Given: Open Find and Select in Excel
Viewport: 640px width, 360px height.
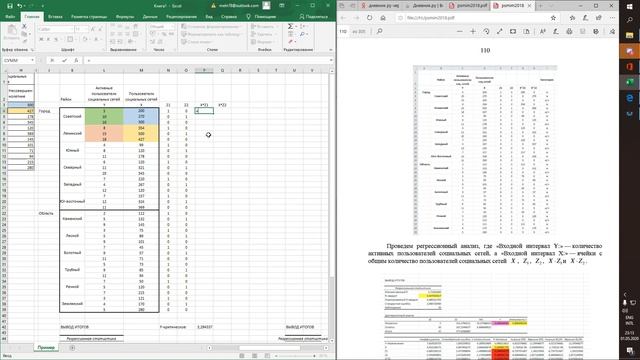Looking at the screenshot, I should tap(302, 34).
